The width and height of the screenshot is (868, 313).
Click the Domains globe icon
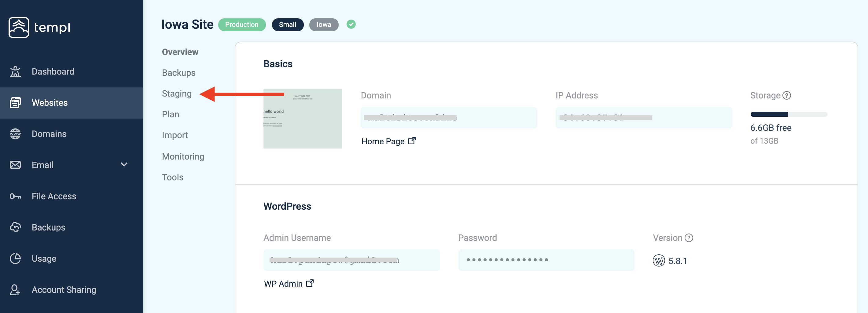[15, 134]
